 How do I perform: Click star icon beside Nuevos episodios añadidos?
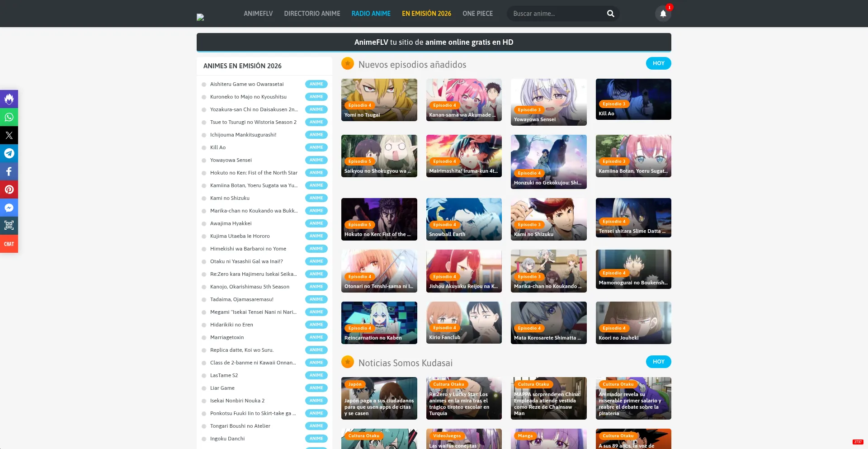[x=348, y=64]
